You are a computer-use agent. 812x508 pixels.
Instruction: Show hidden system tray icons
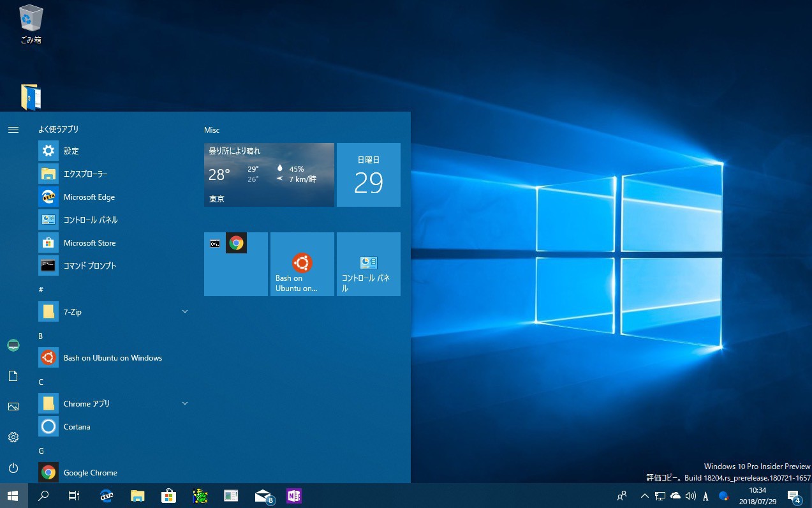click(644, 496)
